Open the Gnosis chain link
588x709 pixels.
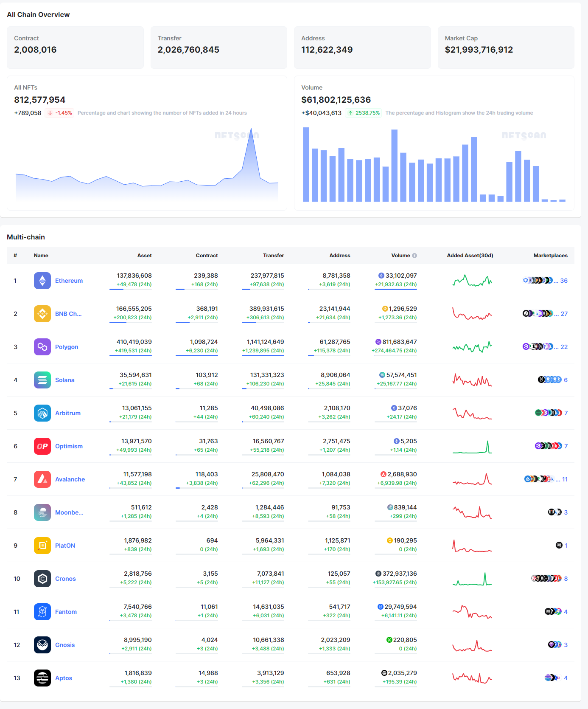pos(65,645)
